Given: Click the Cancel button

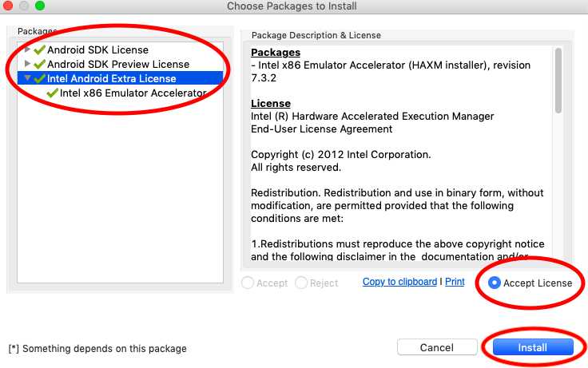Looking at the screenshot, I should pyautogui.click(x=436, y=347).
